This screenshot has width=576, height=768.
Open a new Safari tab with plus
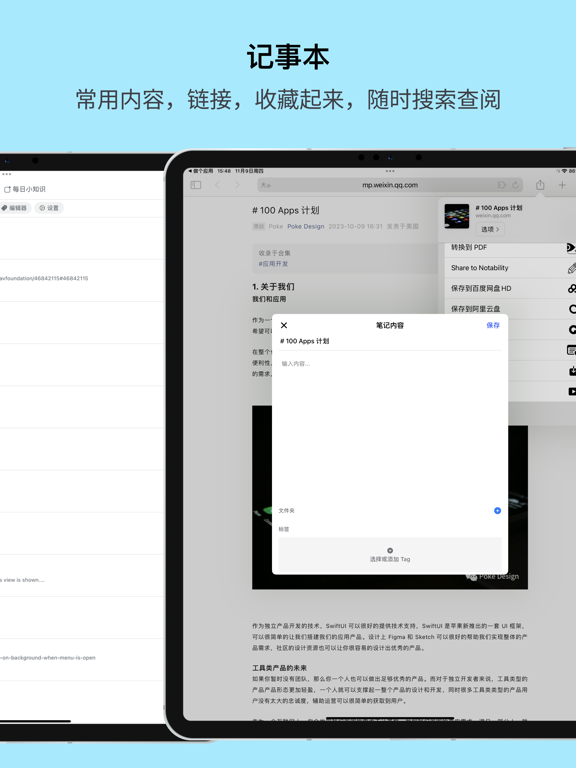point(562,185)
